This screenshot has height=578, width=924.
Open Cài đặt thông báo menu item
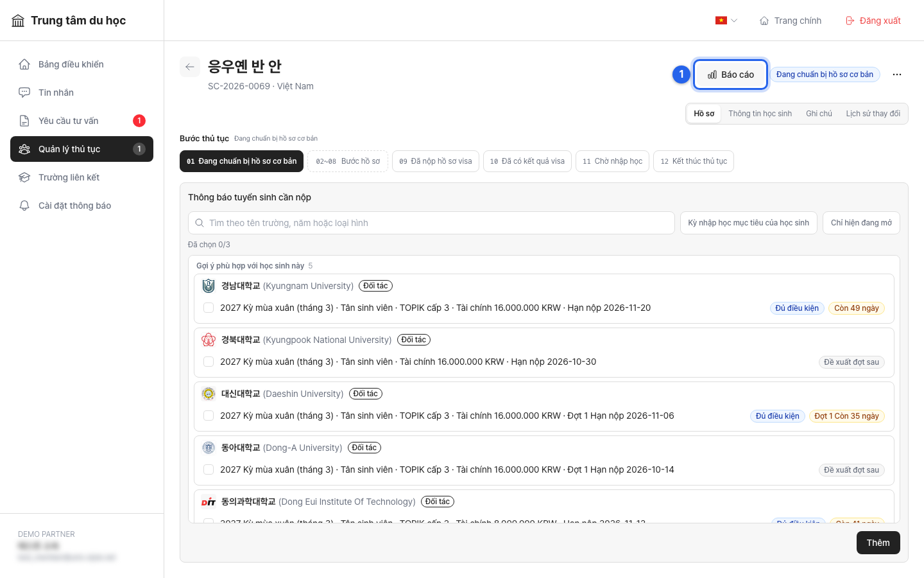(x=81, y=206)
